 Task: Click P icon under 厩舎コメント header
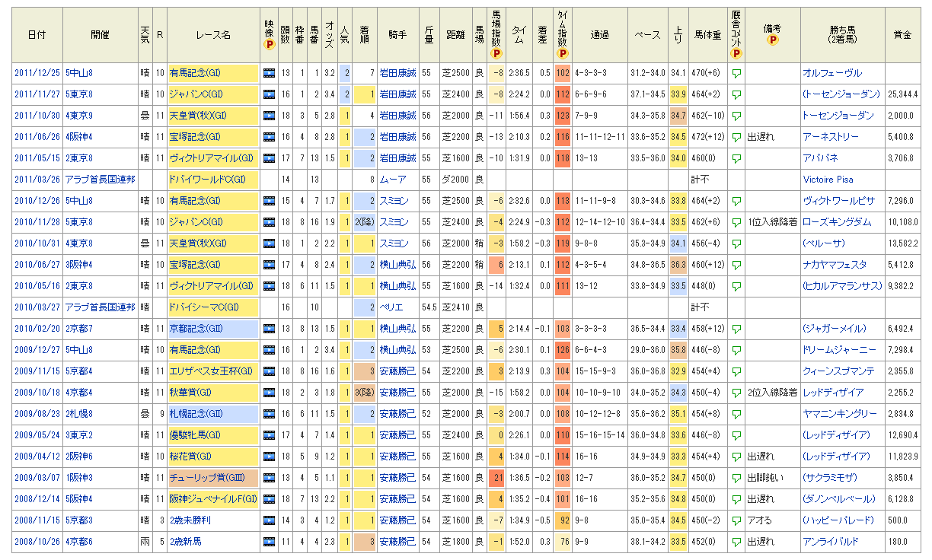[736, 53]
